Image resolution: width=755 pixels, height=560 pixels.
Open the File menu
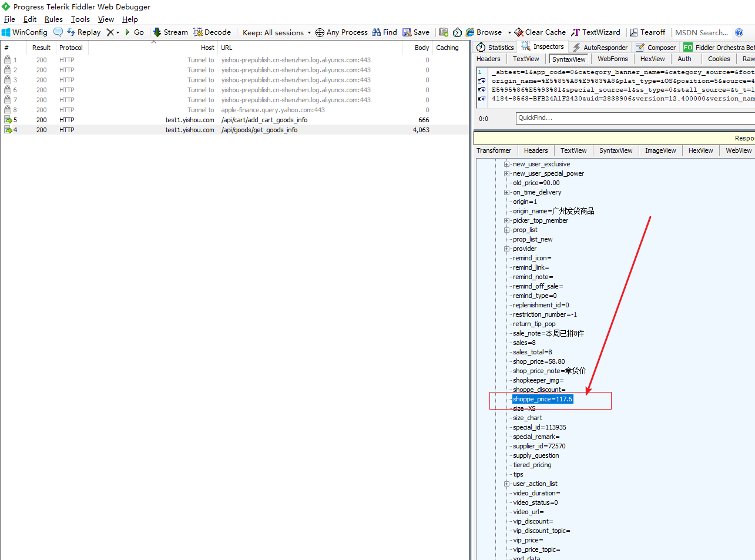(9, 19)
